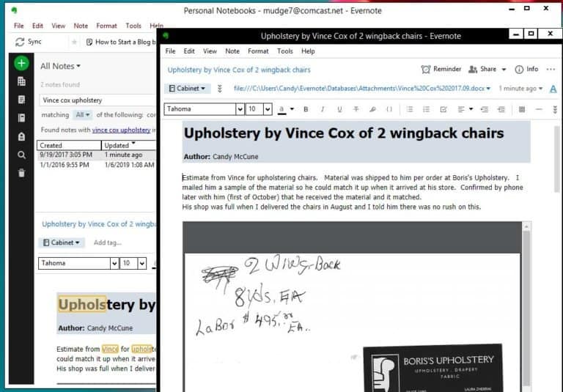Image resolution: width=563 pixels, height=392 pixels.
Task: Click the embedded document's vertical scrollbar
Action: [x=526, y=307]
